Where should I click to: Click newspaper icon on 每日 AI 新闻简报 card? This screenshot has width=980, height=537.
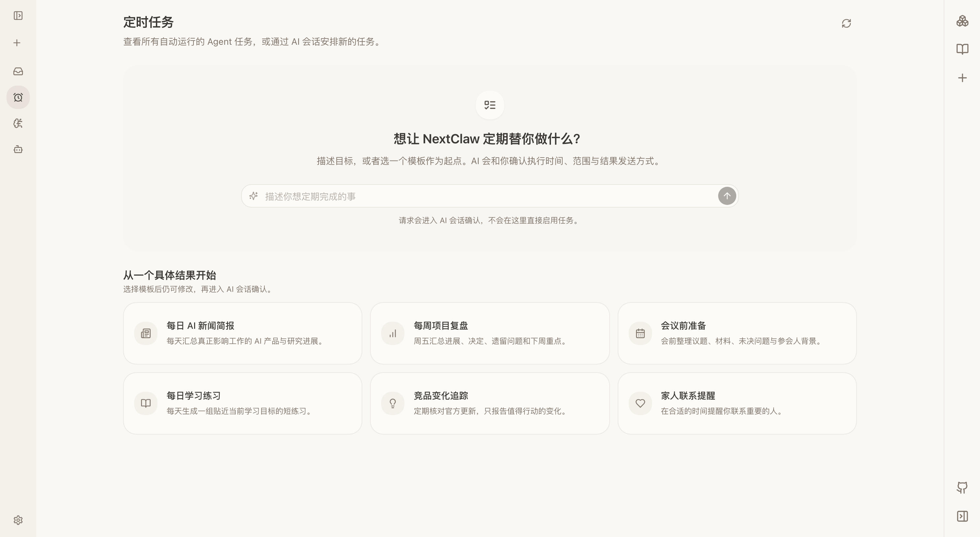[146, 333]
